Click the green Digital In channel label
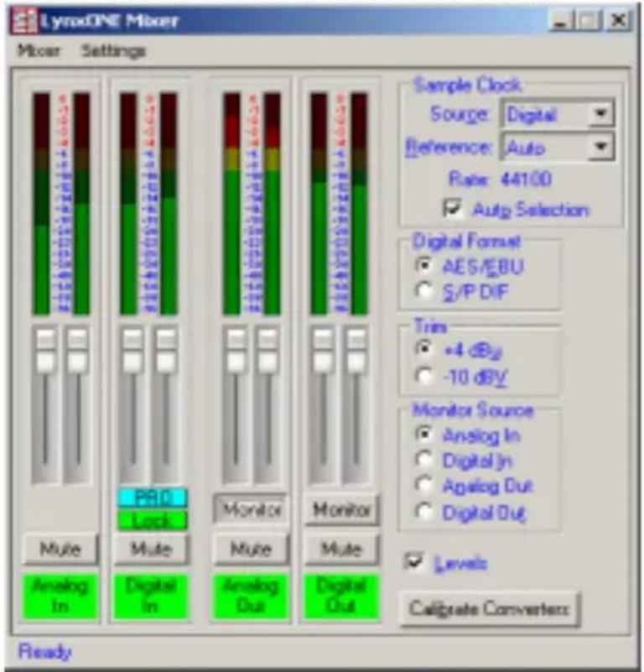The width and height of the screenshot is (644, 672). click(x=151, y=597)
